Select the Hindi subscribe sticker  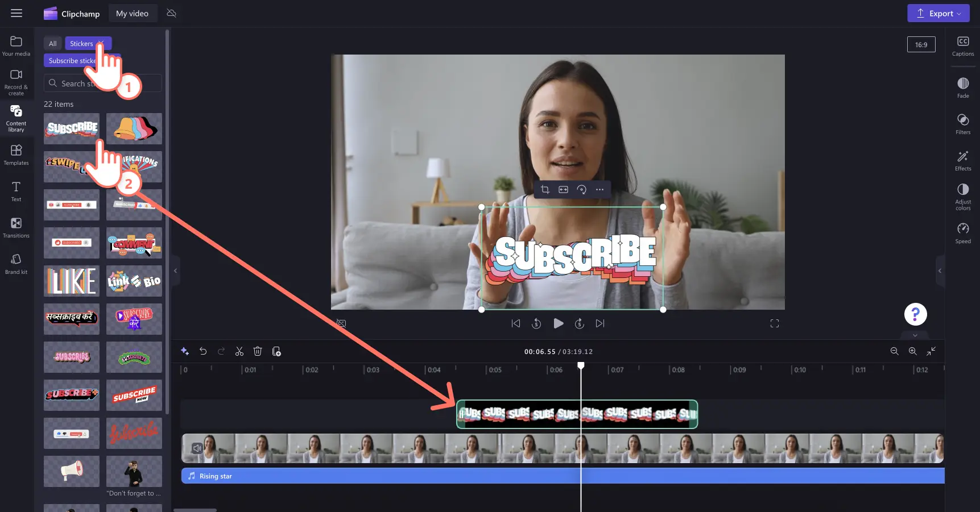click(x=72, y=319)
